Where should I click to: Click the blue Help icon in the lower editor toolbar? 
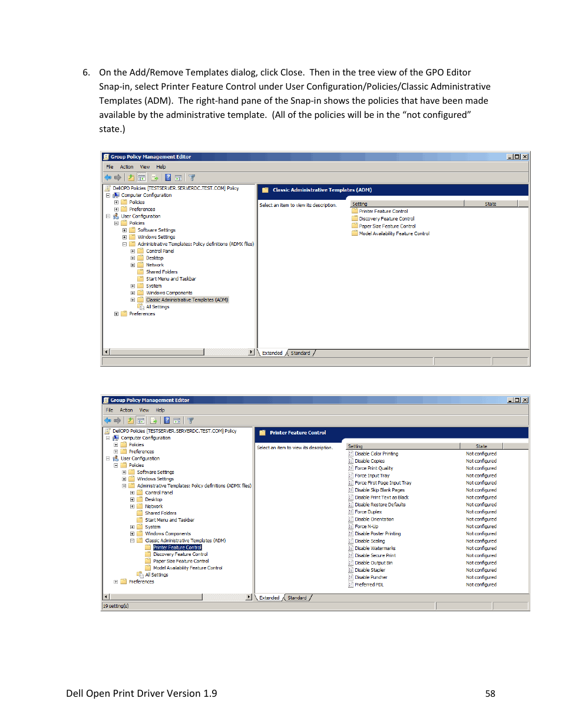[167, 420]
